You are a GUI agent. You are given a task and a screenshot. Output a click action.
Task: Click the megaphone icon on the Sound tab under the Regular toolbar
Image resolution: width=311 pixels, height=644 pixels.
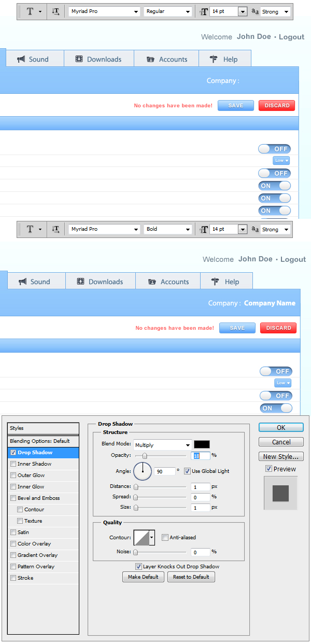pos(21,59)
